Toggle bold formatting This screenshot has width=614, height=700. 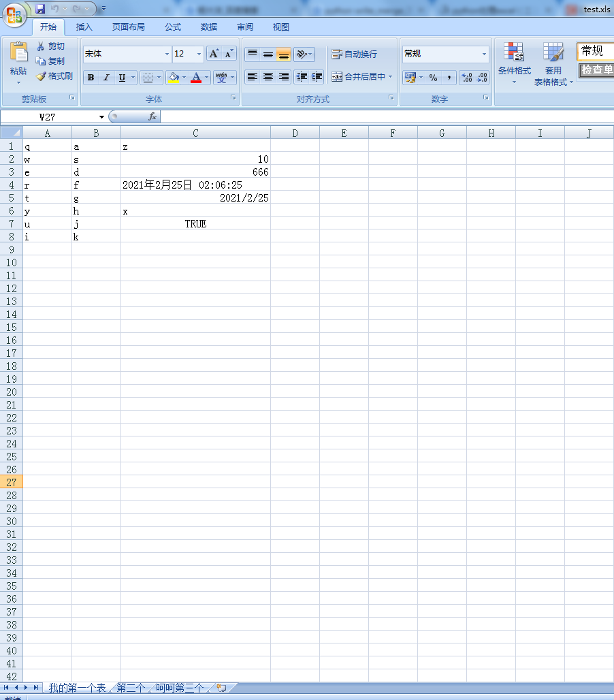click(91, 77)
